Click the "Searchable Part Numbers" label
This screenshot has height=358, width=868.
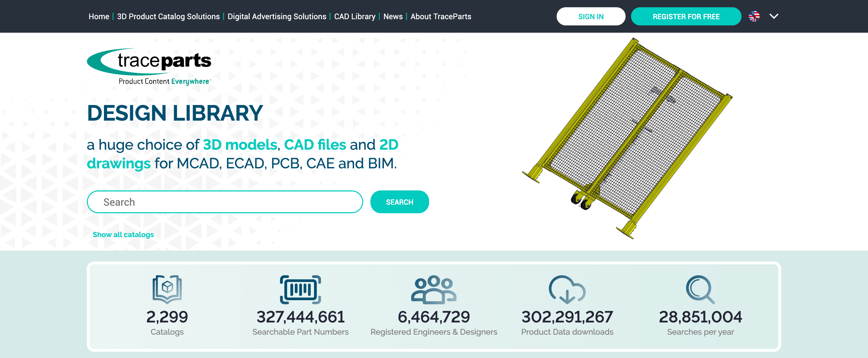pos(300,332)
